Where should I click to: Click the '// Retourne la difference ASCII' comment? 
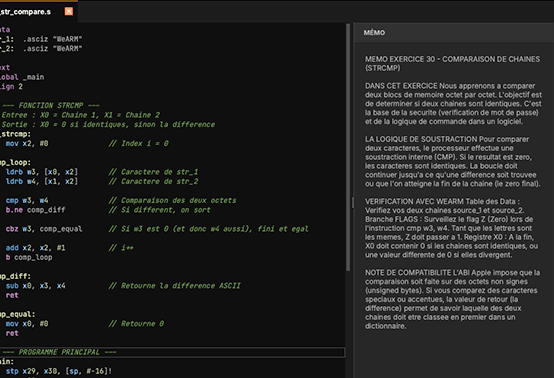pos(175,286)
